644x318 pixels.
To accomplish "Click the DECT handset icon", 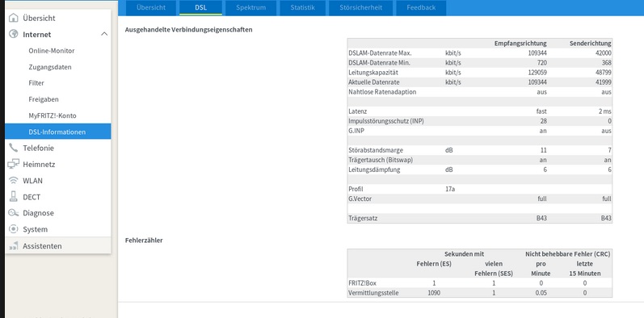I will click(14, 197).
